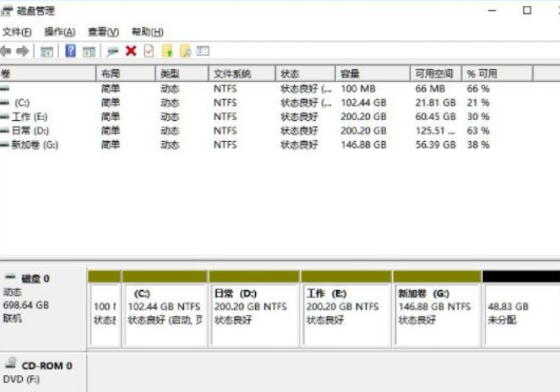This screenshot has height=392, width=560.
Task: Select the 48.83 GB 未分配 unallocated space
Action: pyautogui.click(x=519, y=313)
